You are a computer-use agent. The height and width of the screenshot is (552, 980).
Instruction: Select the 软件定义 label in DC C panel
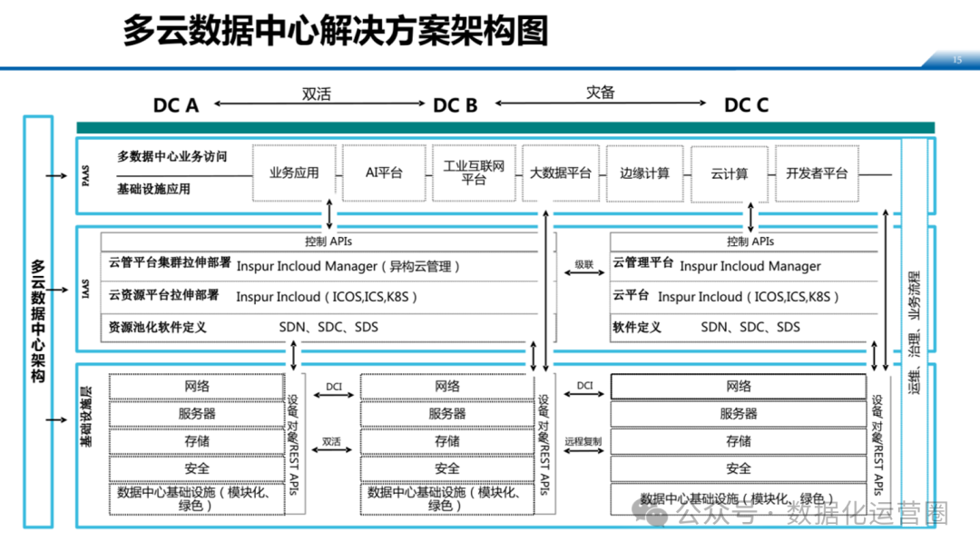pyautogui.click(x=637, y=327)
